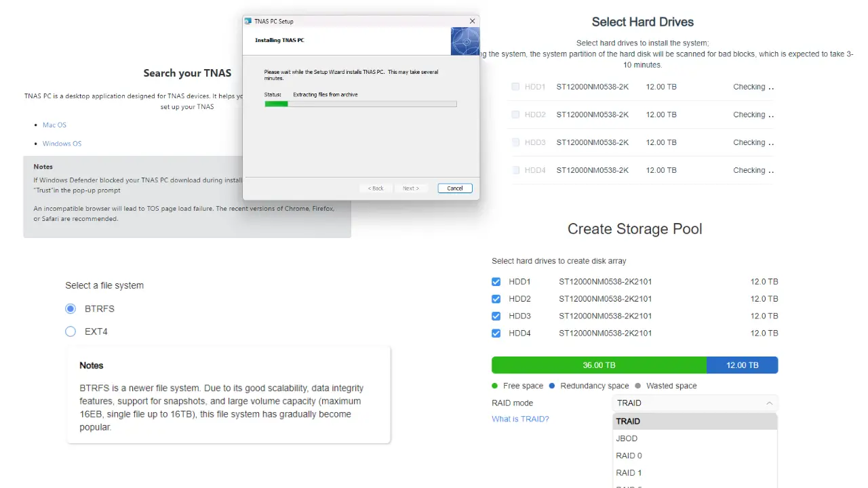
Task: Uncheck HDD3 in Create Storage Pool
Action: pyautogui.click(x=496, y=316)
